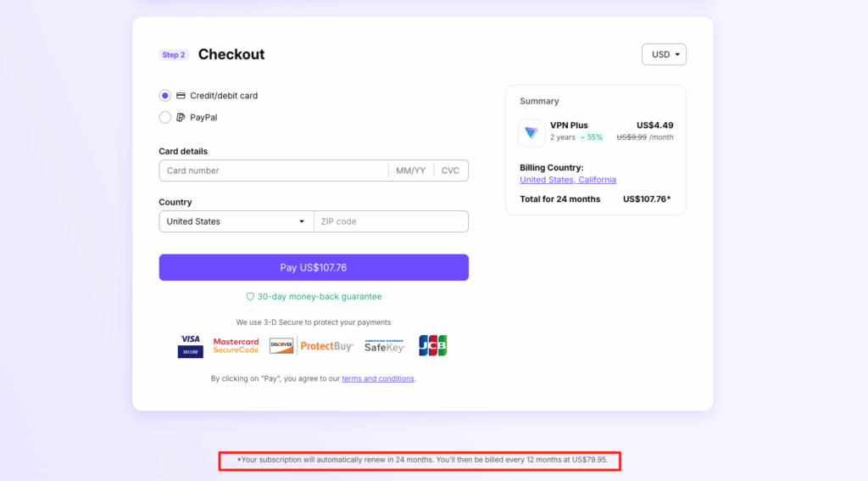Open the terms and conditions link
868x481 pixels.
click(x=378, y=378)
